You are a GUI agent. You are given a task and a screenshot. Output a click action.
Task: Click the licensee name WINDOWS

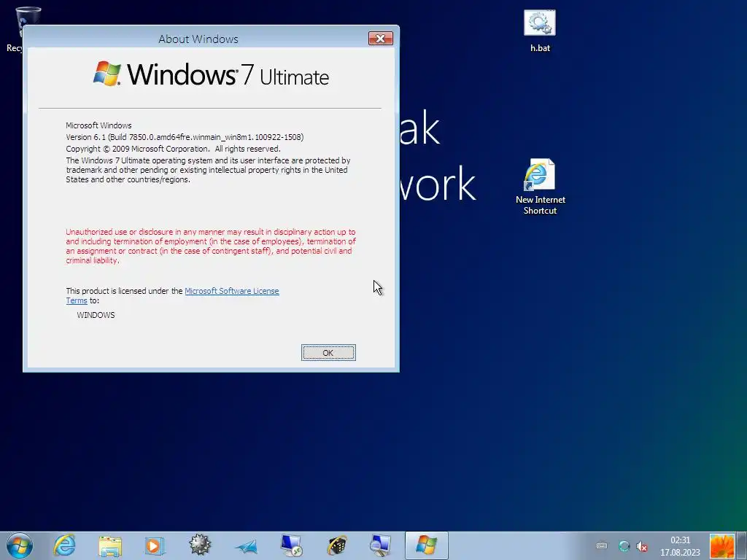click(96, 315)
